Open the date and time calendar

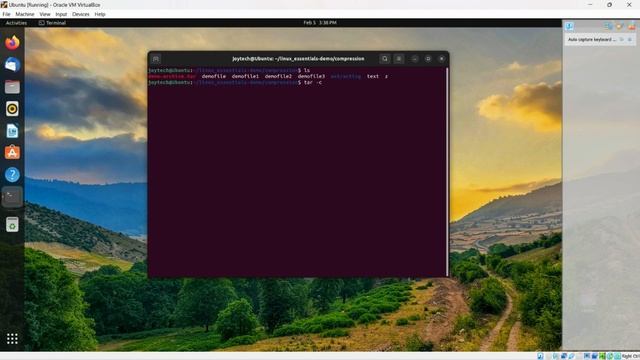(320, 23)
